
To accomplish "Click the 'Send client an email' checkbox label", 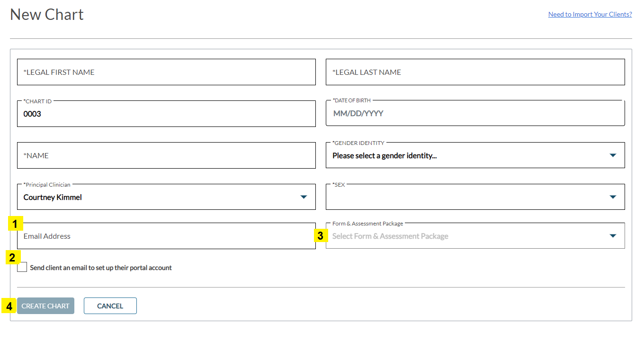I will (100, 268).
